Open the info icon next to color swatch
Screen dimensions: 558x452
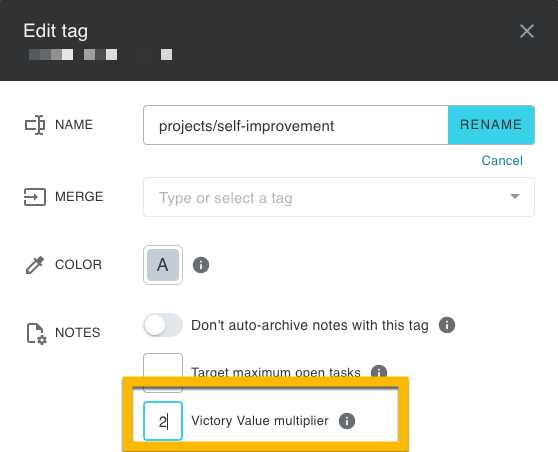point(201,265)
